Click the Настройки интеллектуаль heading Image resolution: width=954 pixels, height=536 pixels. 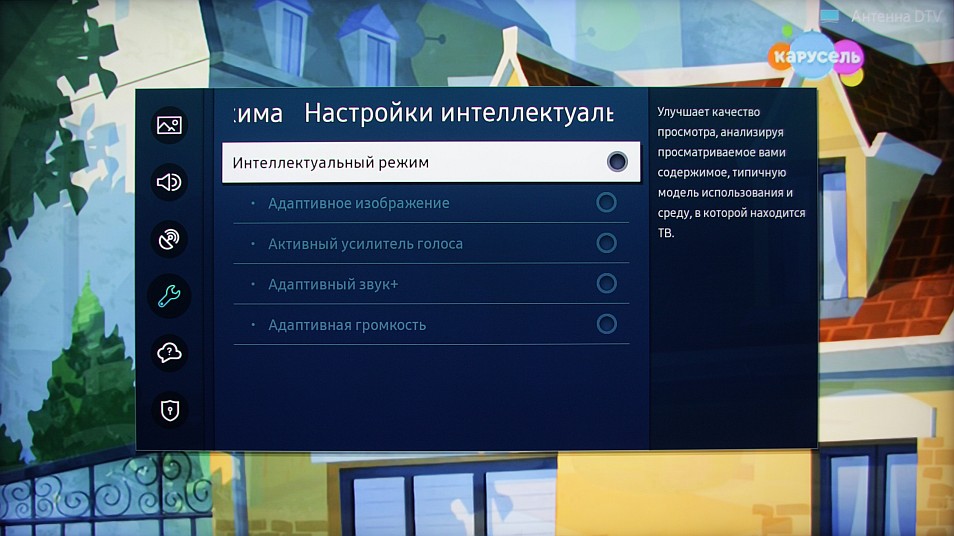459,113
